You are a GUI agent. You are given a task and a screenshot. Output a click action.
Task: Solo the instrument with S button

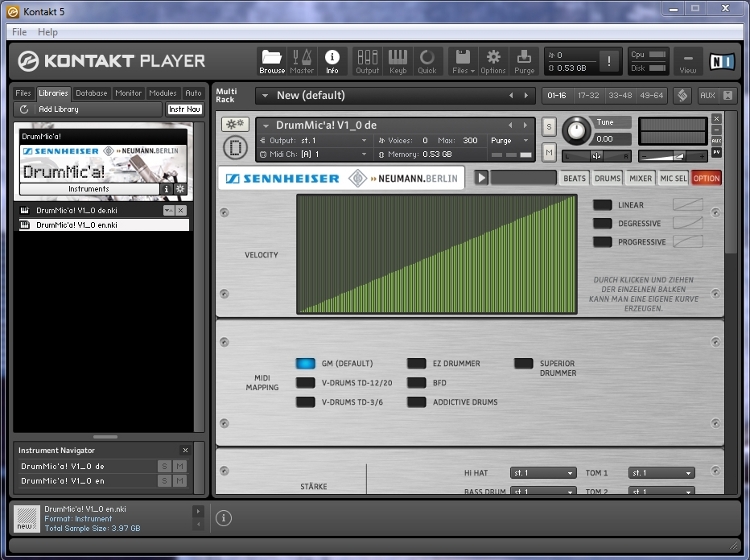pyautogui.click(x=549, y=127)
